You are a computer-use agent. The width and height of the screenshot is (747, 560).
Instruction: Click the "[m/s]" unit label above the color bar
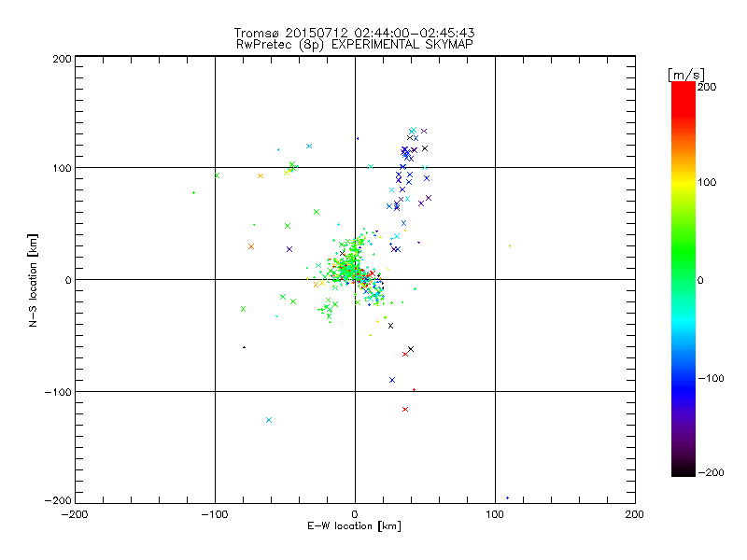[685, 75]
